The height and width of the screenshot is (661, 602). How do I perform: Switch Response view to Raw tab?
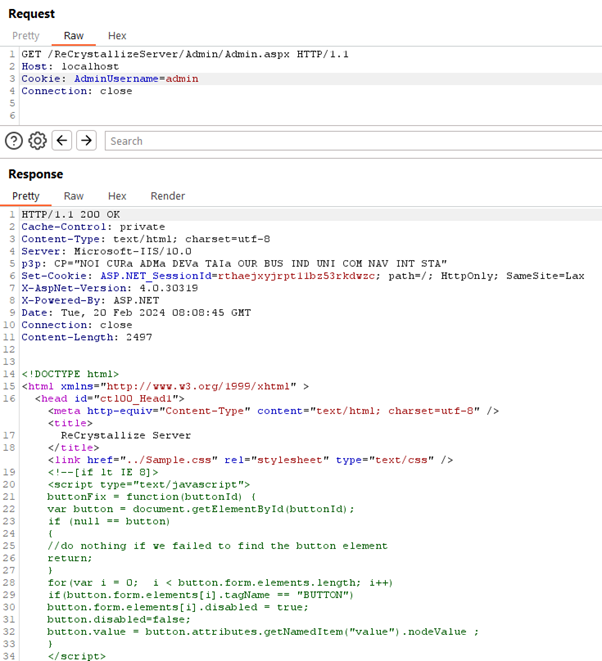click(73, 196)
